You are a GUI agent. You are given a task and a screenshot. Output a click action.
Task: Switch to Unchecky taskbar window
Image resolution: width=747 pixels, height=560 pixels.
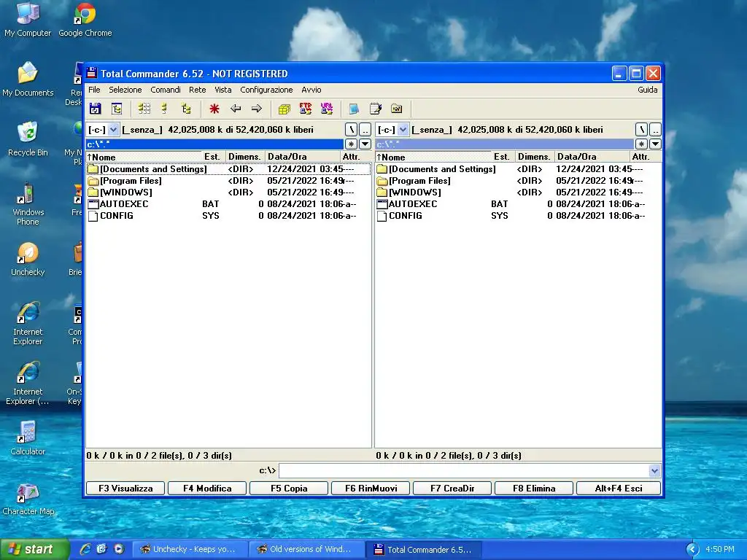(190, 550)
